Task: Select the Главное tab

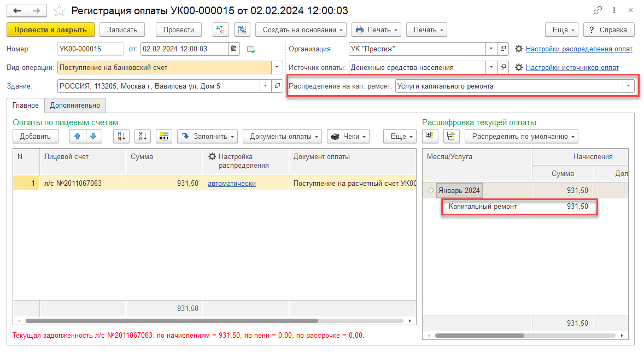Action: tap(26, 105)
